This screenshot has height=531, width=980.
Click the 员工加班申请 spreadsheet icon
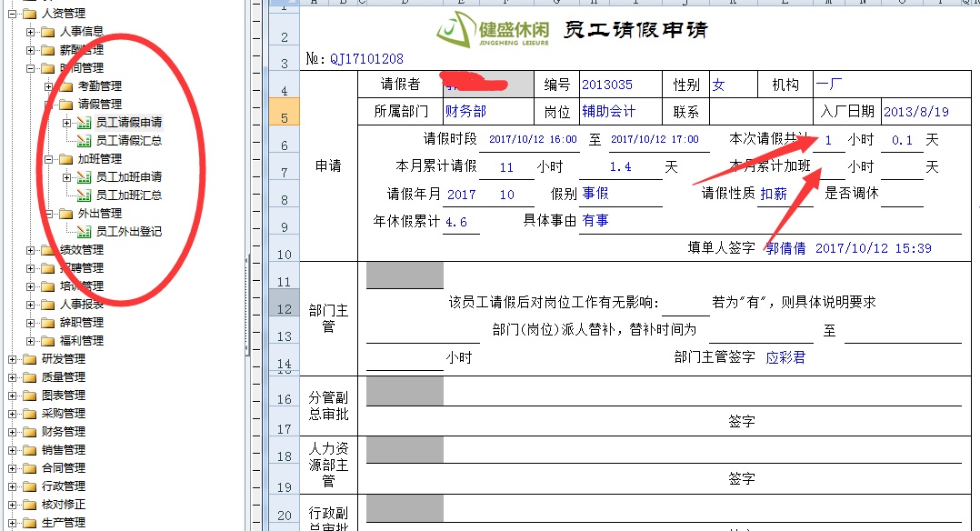click(84, 177)
